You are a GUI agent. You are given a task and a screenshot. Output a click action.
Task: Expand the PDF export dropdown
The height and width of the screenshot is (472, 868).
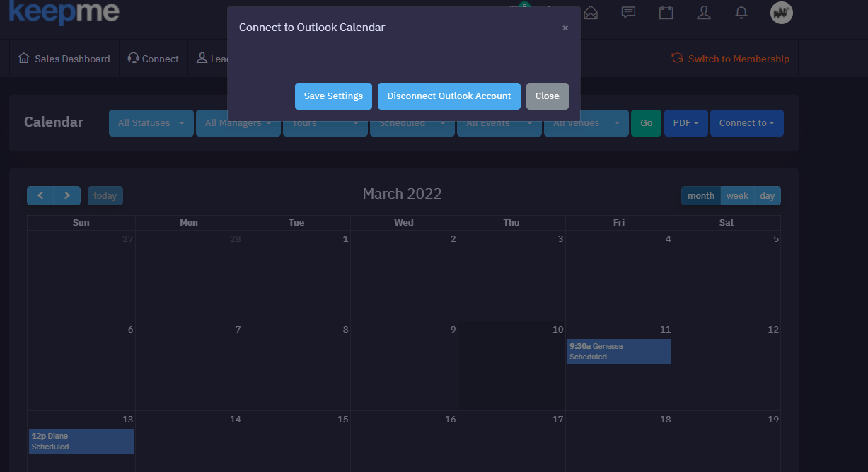point(685,122)
